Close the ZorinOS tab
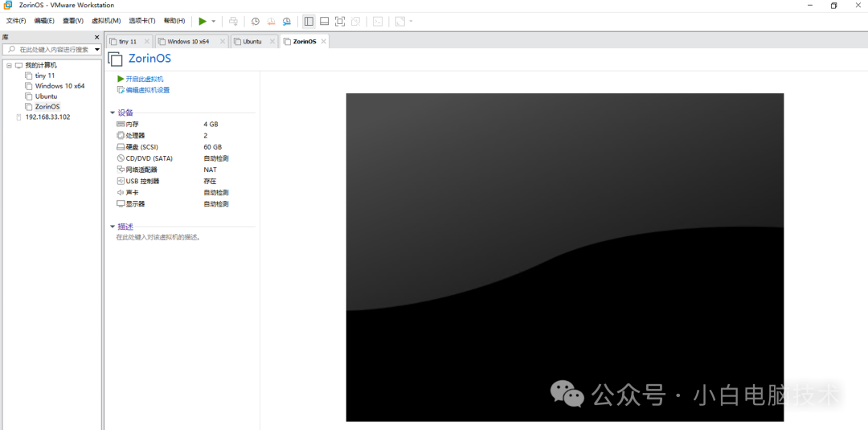 (x=324, y=42)
